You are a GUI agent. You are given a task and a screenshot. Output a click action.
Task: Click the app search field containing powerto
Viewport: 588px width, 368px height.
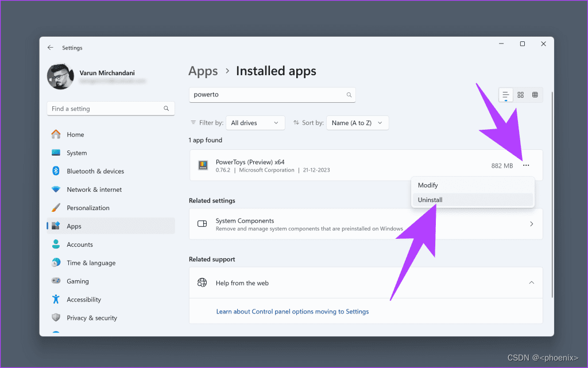pos(272,95)
